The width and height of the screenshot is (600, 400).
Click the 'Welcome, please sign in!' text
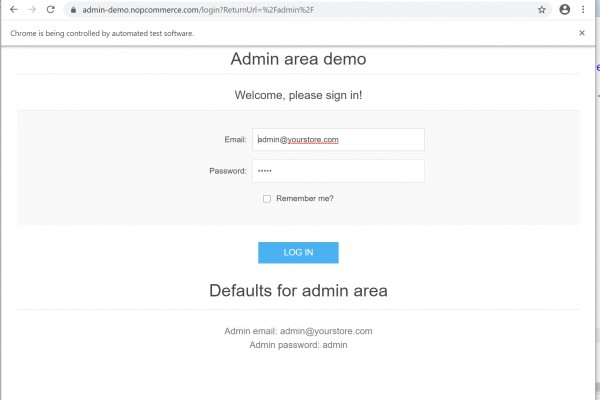point(298,95)
